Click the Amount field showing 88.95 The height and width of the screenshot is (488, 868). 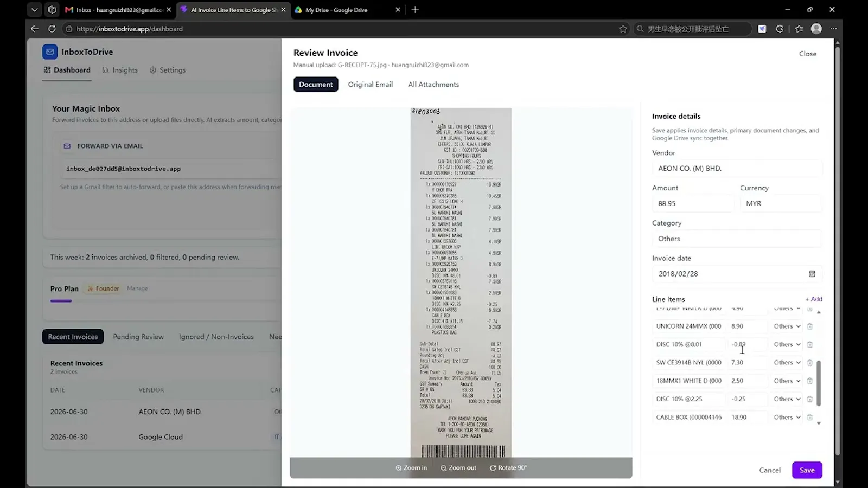point(693,203)
